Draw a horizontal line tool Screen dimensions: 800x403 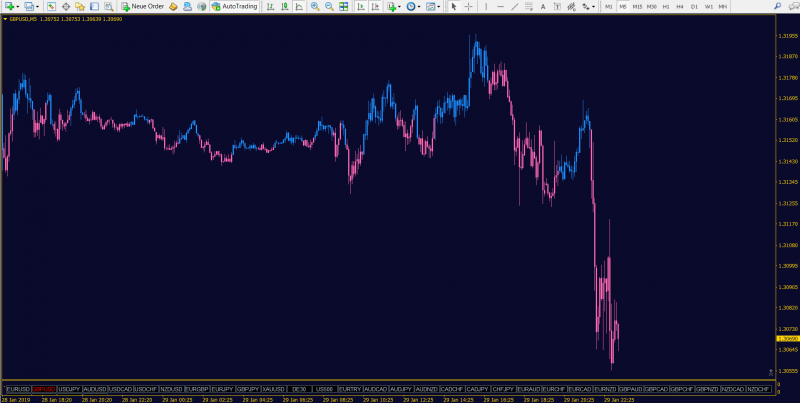(500, 7)
